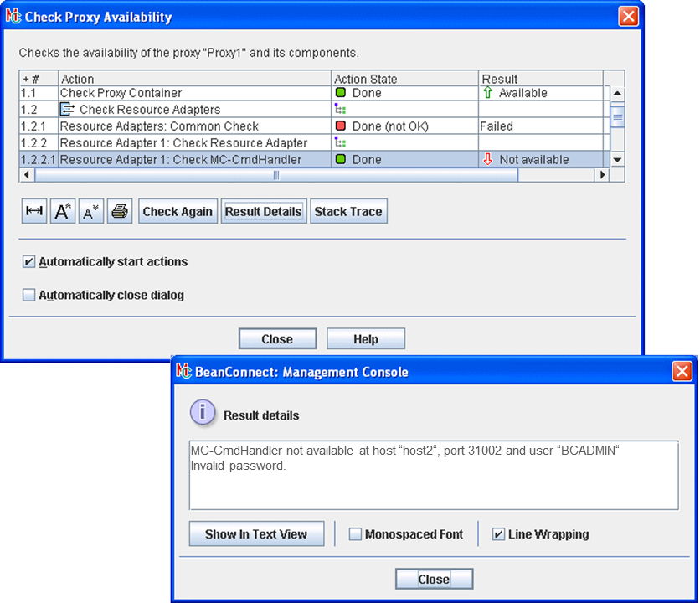
Task: Increase font size with the larger A icon
Action: tap(63, 212)
